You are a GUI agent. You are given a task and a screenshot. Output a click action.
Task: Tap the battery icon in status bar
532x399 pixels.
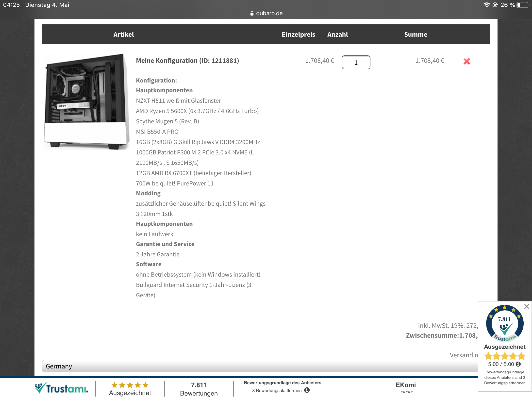click(523, 5)
